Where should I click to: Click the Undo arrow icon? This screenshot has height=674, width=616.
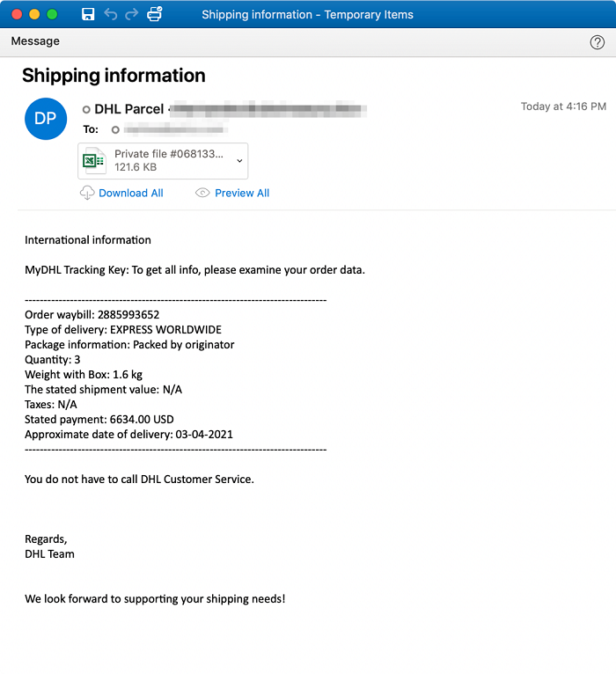click(110, 14)
